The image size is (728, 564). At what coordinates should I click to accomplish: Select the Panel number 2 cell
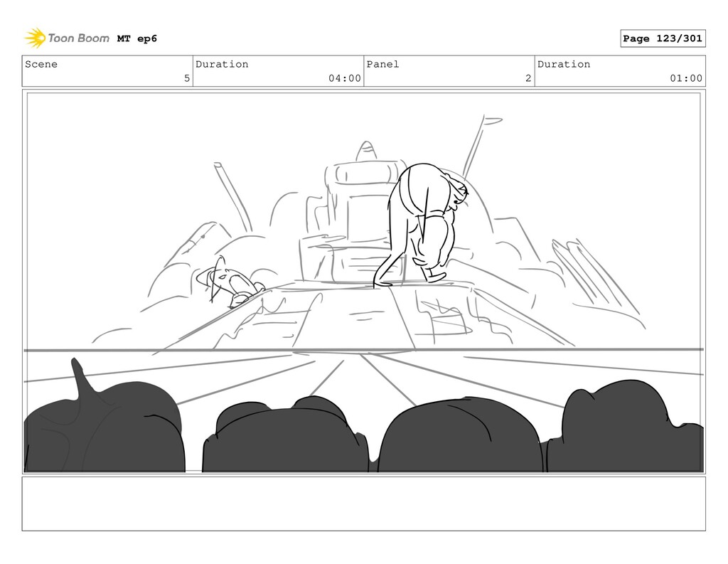click(449, 71)
